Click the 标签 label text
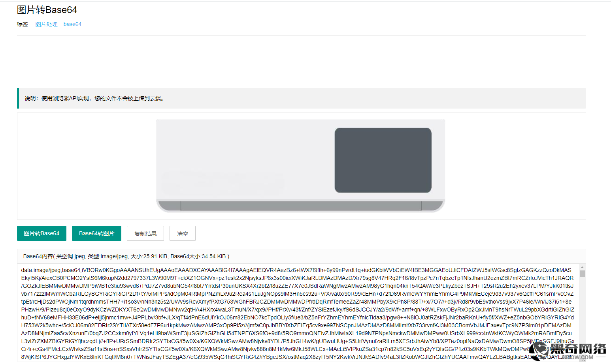Screen dimensions: 611x364 (x=23, y=24)
